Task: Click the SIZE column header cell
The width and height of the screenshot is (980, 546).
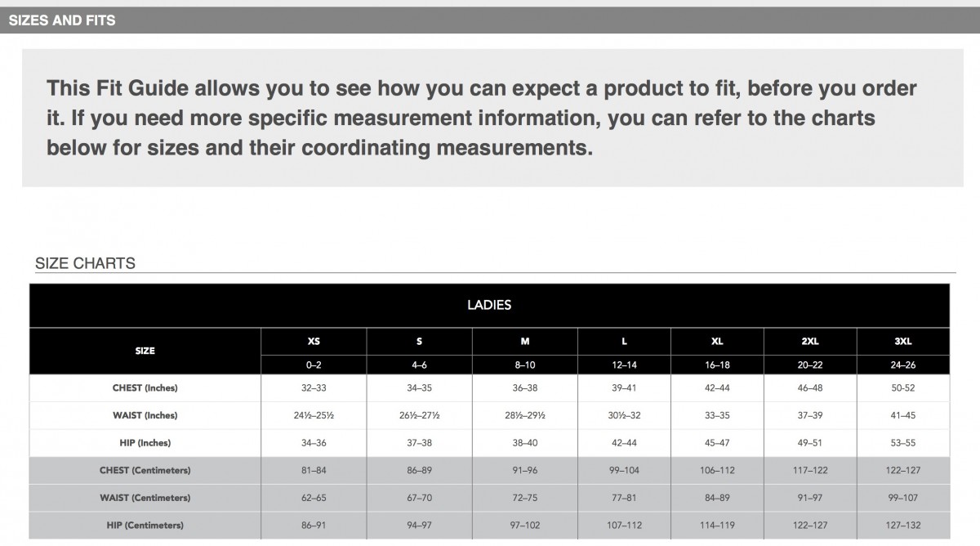Action: coord(145,351)
